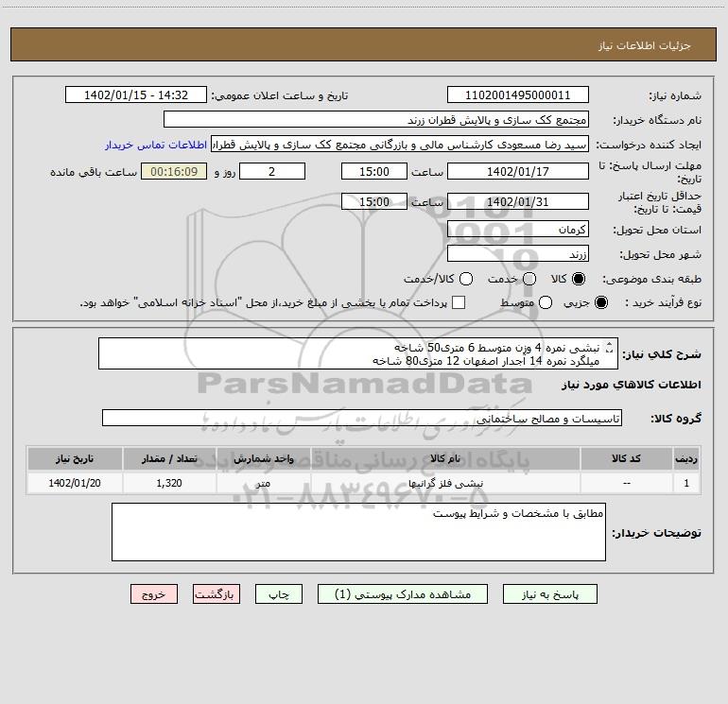Click پاسخ به نیاز button
This screenshot has height=704, width=728.
[x=549, y=594]
